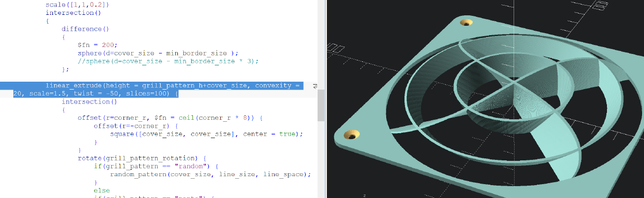Click the random_pattern(cover_size, line_size, line_space) line
Screen dimensions: 644x198
tap(210, 174)
